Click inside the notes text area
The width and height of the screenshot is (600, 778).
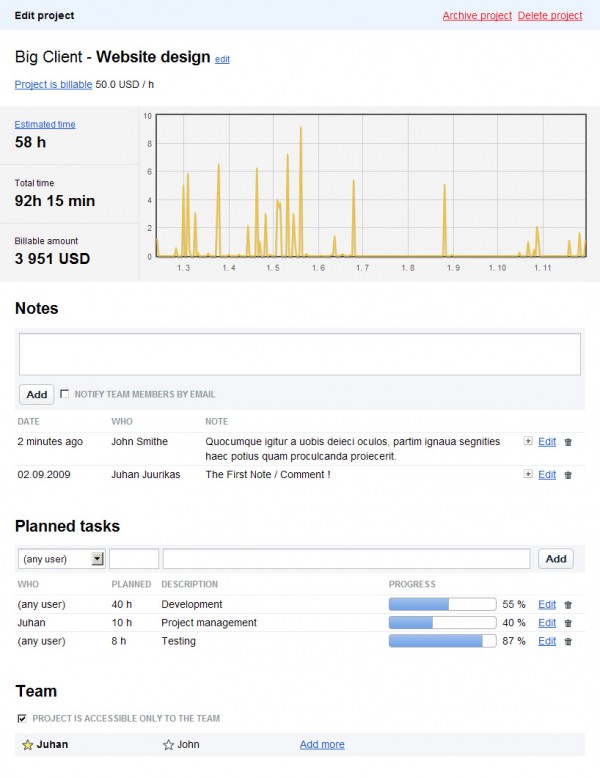tap(300, 354)
